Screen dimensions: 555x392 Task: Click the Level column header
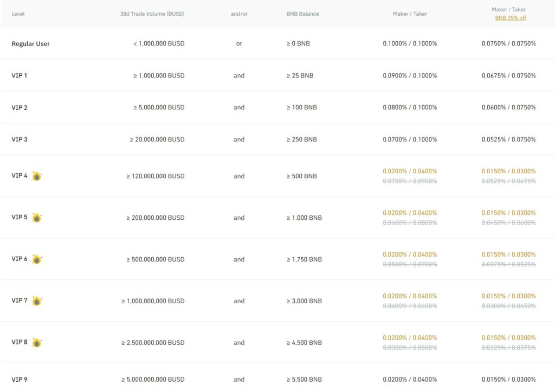point(18,14)
